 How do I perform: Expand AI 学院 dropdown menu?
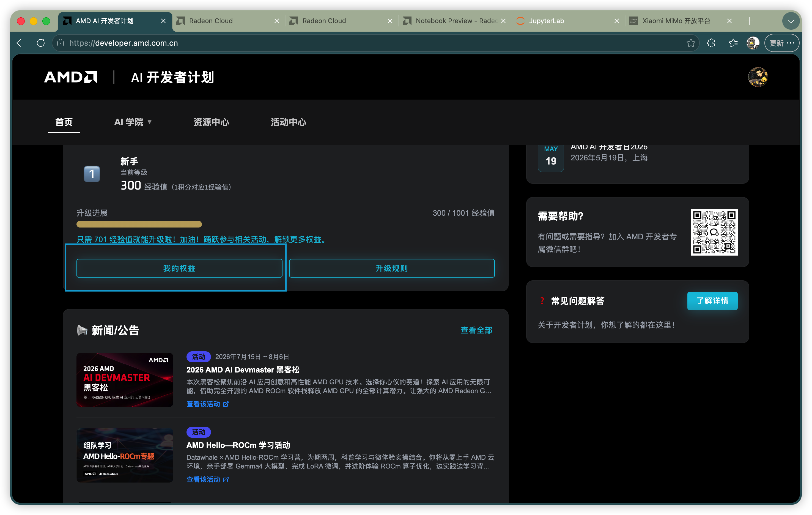[x=133, y=122]
